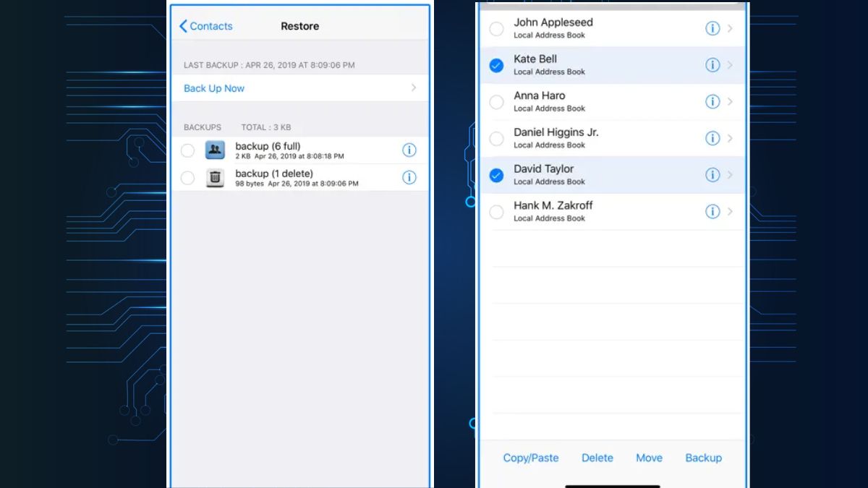Tap Backup in bottom toolbar
This screenshot has width=868, height=488.
pos(704,458)
